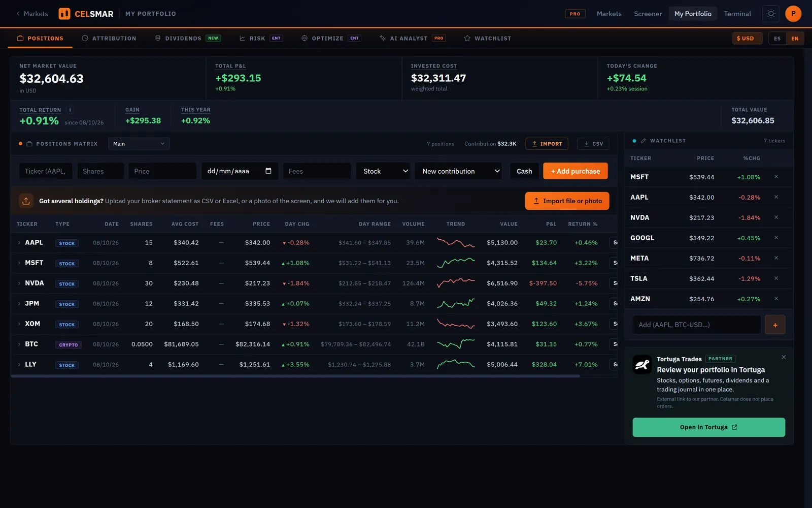Toggle the USD currency selector
This screenshot has height=508, width=812.
747,38
